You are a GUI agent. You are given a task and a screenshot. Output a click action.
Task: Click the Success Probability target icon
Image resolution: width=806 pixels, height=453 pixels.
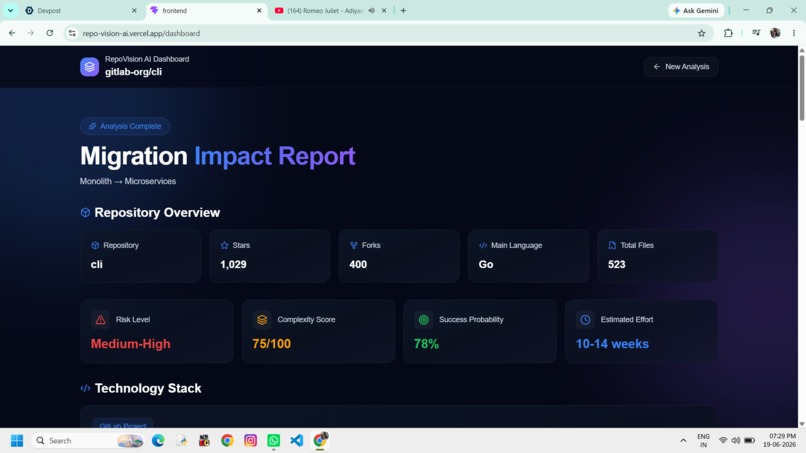pyautogui.click(x=424, y=320)
